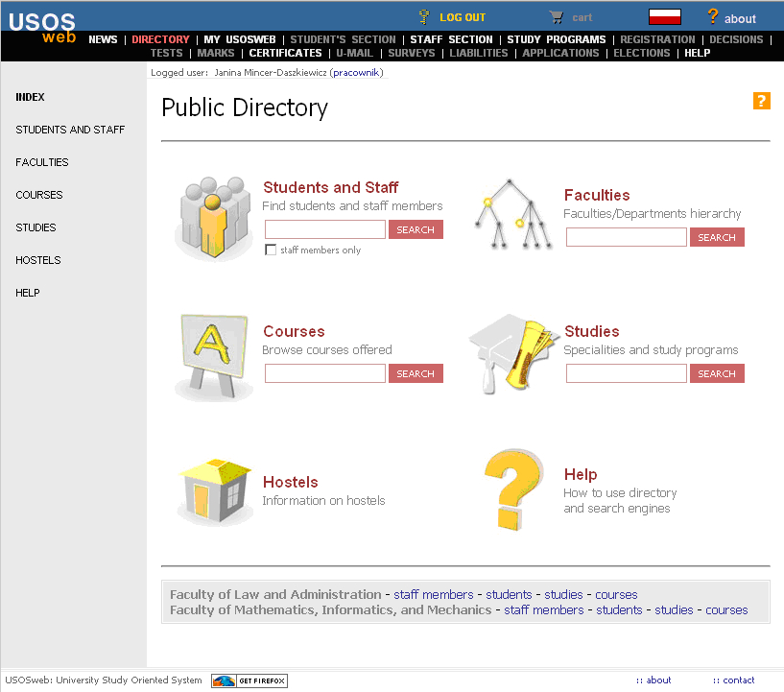Open the SURVEYS menu item
The image size is (784, 692).
tap(412, 53)
